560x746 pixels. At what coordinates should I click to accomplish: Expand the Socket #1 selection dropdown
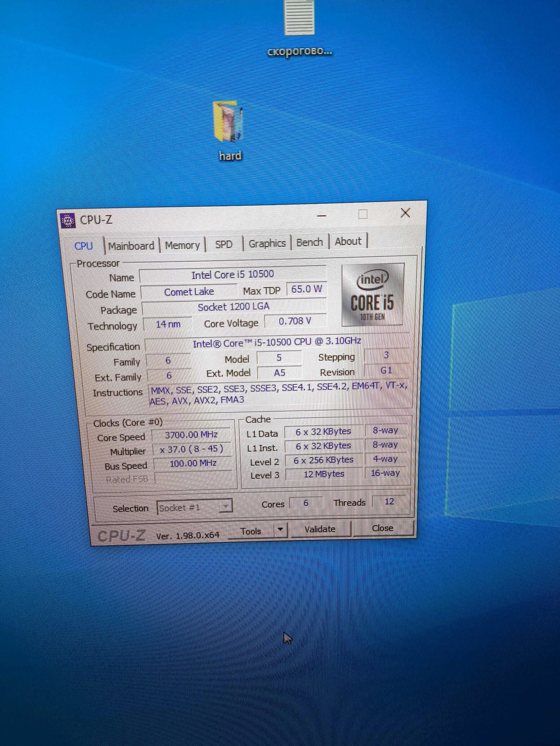pos(195,507)
